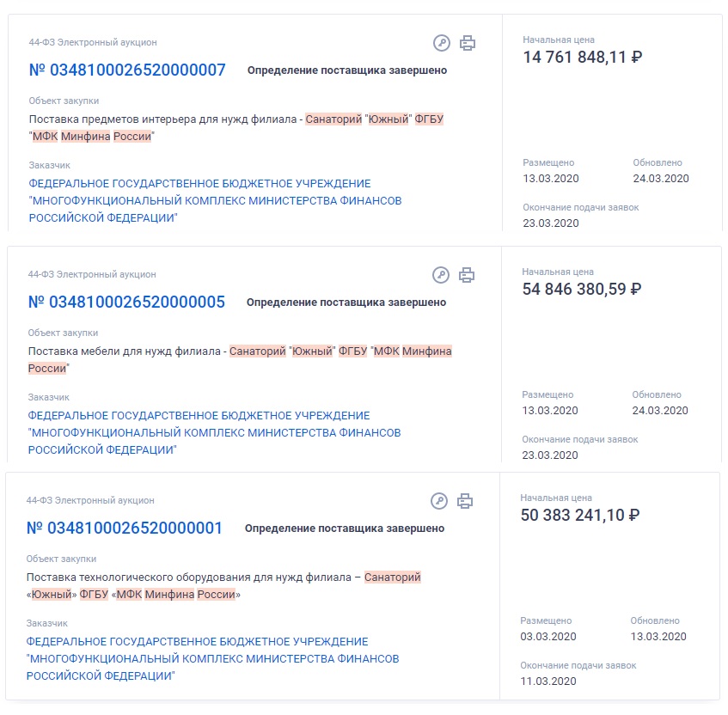Open purchase № 0348100026520000007
This screenshot has height=715, width=728.
pyautogui.click(x=127, y=70)
